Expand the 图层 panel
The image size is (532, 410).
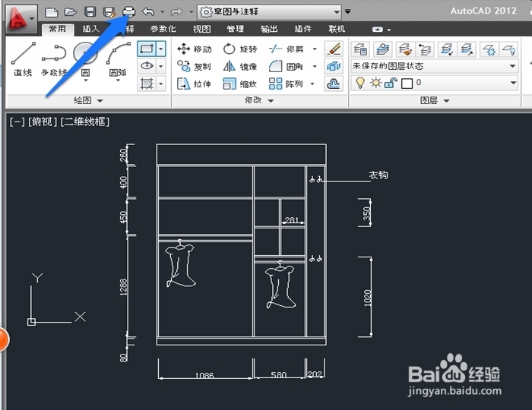pyautogui.click(x=434, y=100)
